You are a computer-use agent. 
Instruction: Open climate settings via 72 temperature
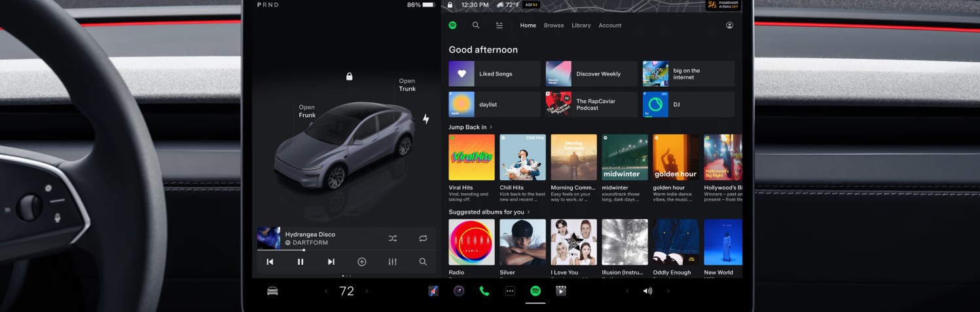(x=346, y=291)
